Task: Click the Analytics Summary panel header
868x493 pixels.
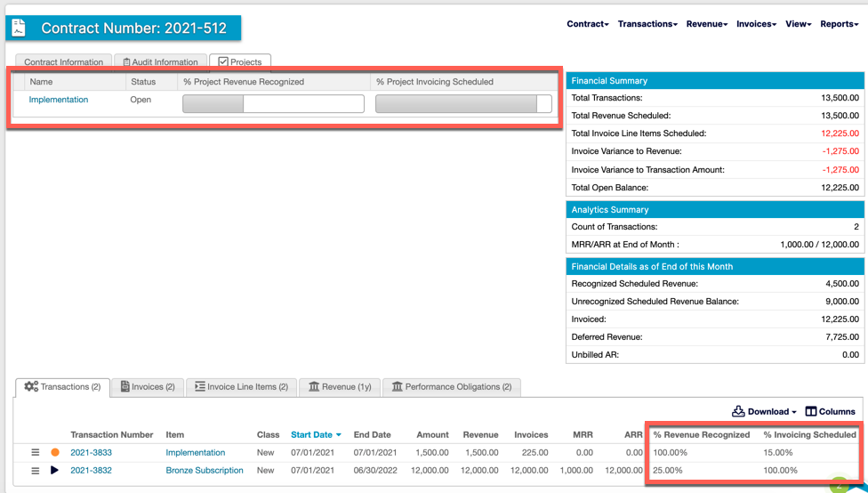Action: (715, 209)
